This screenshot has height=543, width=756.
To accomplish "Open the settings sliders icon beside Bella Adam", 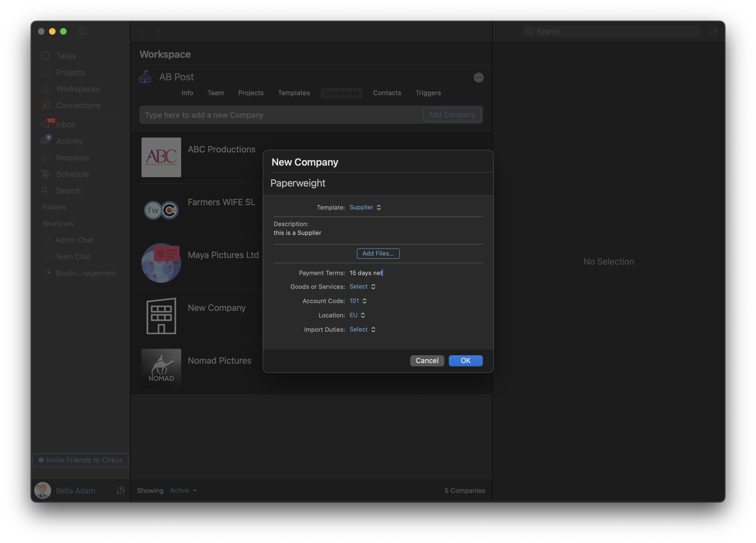I will pyautogui.click(x=121, y=490).
